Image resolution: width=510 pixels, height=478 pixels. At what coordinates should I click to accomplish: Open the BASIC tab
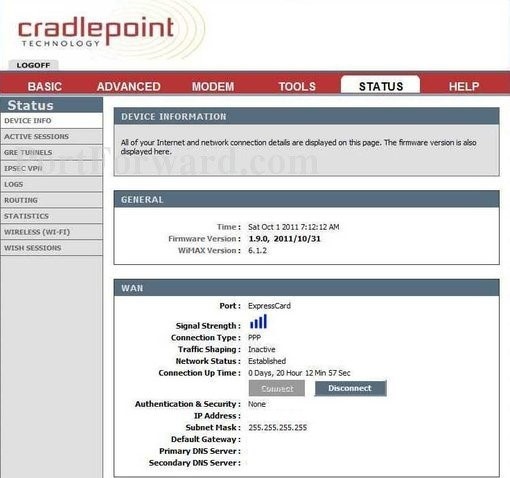coord(45,86)
